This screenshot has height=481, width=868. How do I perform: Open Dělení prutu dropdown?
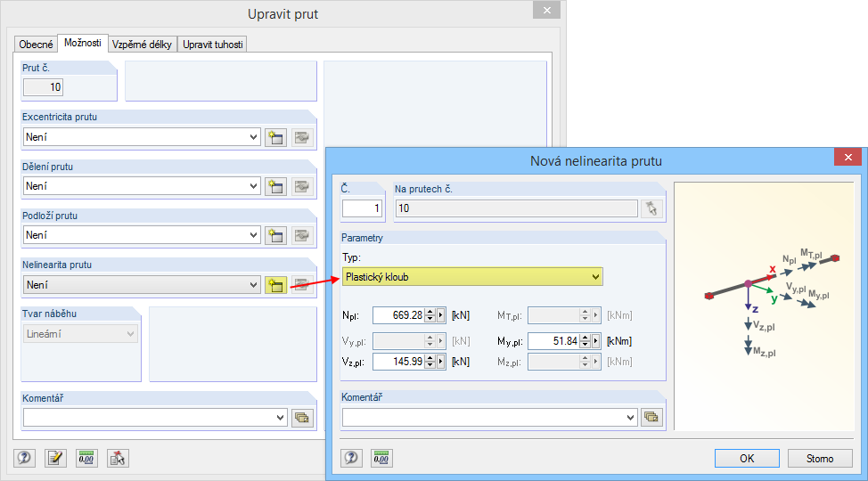pos(253,186)
